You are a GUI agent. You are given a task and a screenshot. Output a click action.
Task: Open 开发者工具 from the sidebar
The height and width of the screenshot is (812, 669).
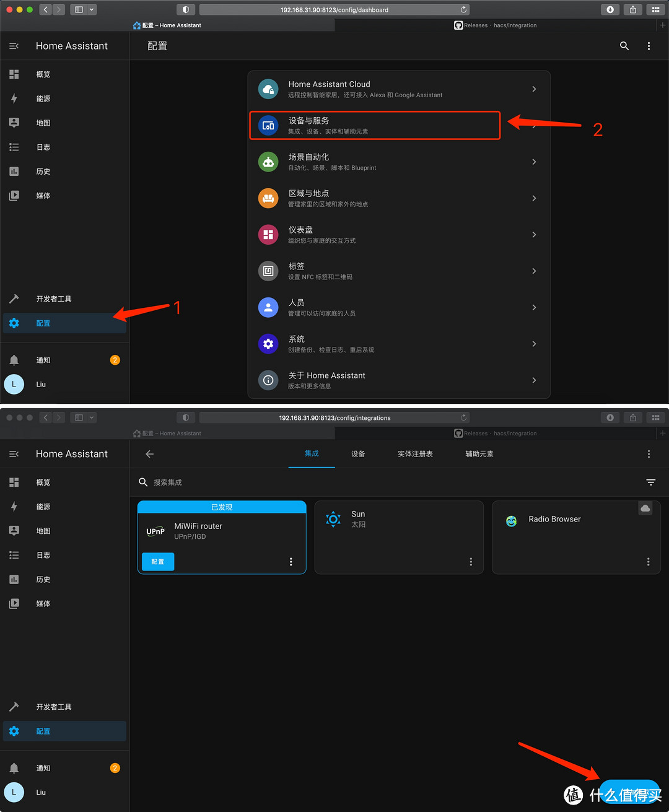pos(54,299)
